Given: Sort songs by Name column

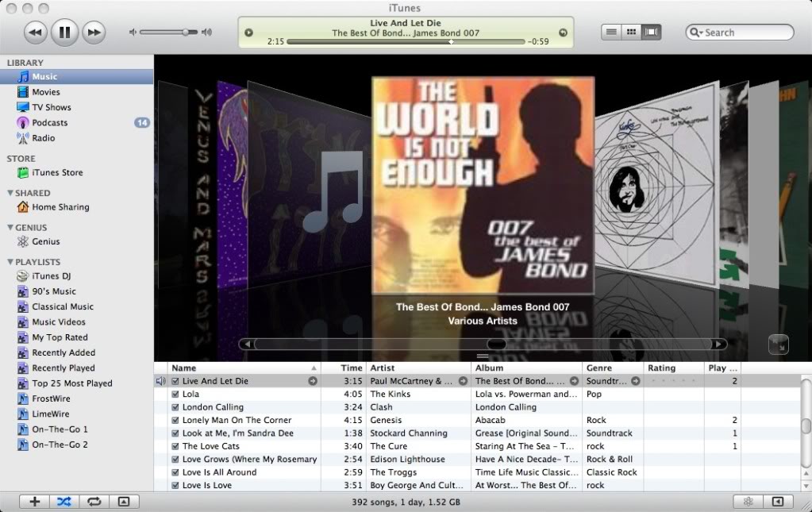Looking at the screenshot, I should pyautogui.click(x=244, y=368).
